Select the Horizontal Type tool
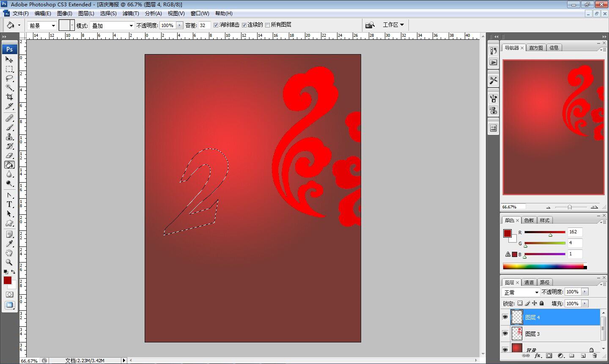Image resolution: width=609 pixels, height=364 pixels. (x=9, y=204)
